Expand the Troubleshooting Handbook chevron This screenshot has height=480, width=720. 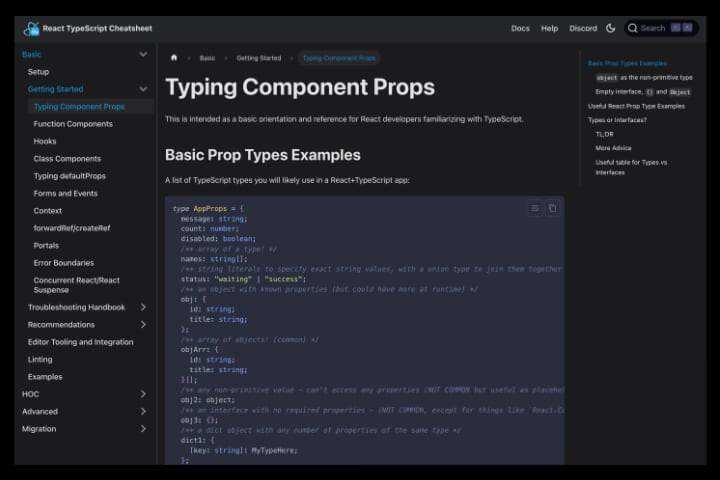pyautogui.click(x=143, y=307)
